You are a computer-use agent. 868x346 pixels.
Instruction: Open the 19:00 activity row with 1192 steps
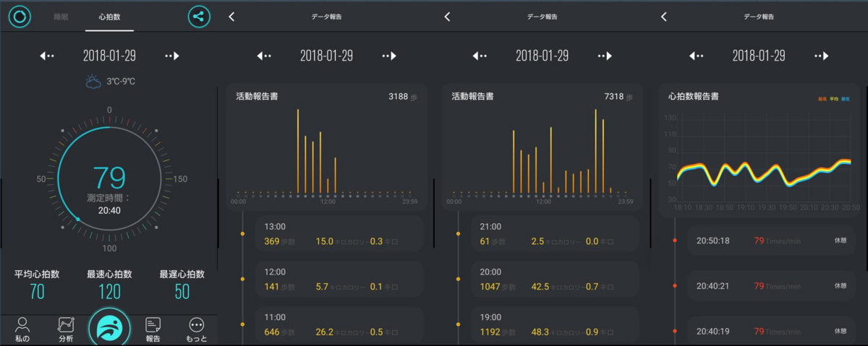(554, 324)
